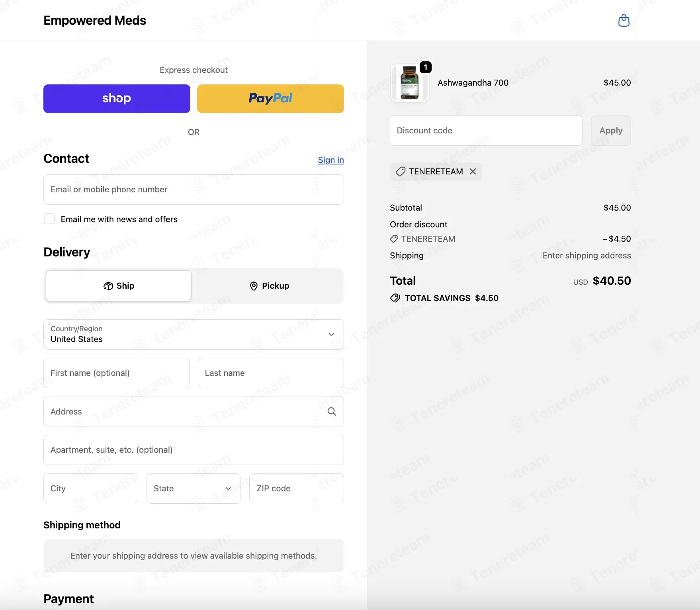
Task: Click the quantity badge on Ashwagandha thumbnail
Action: coord(426,67)
